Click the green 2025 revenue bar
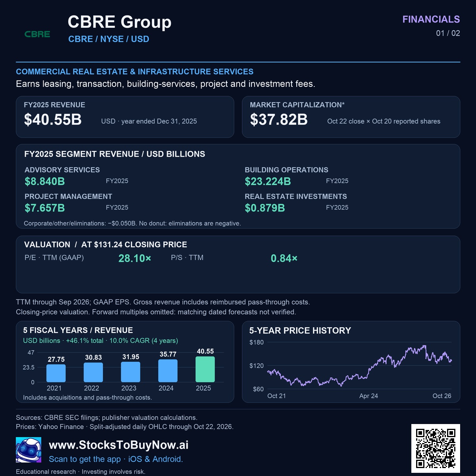 pyautogui.click(x=205, y=369)
